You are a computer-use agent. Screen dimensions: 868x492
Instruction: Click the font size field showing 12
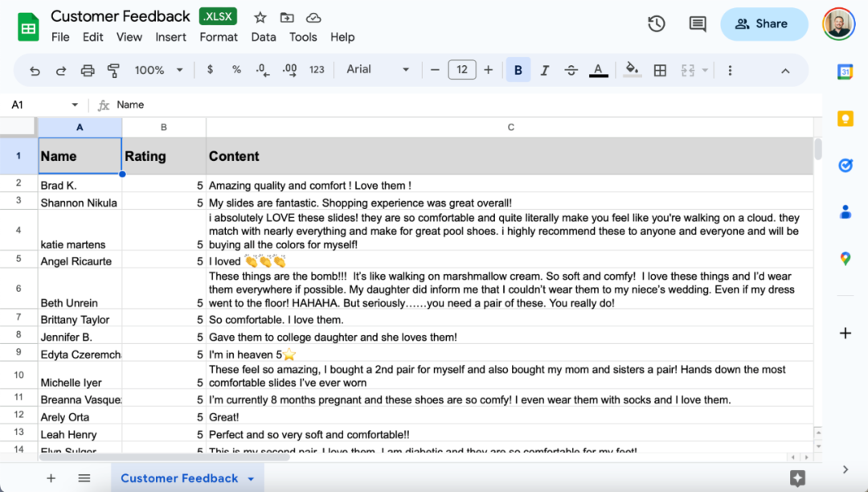[x=461, y=70]
